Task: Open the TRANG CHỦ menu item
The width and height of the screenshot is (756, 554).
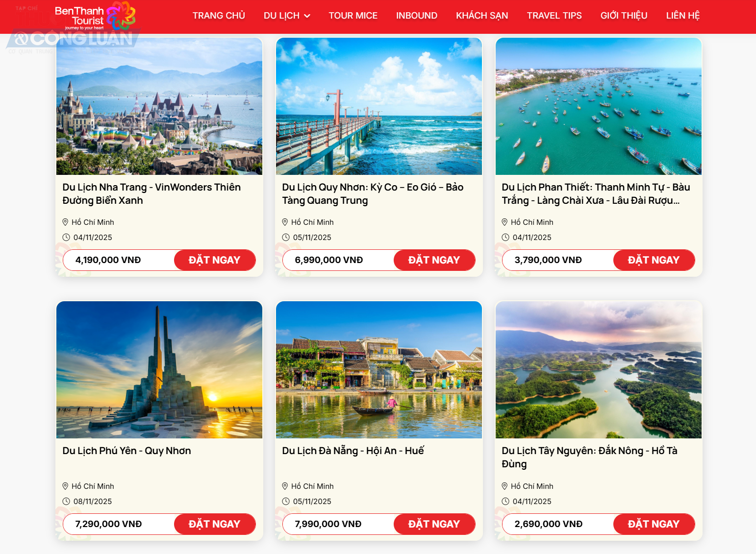Action: 219,16
